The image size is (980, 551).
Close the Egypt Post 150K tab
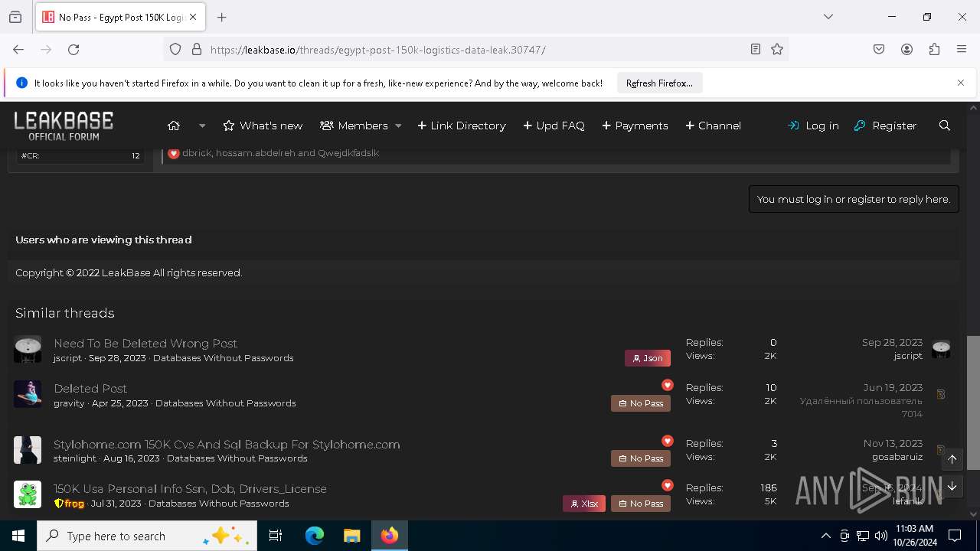tap(193, 17)
